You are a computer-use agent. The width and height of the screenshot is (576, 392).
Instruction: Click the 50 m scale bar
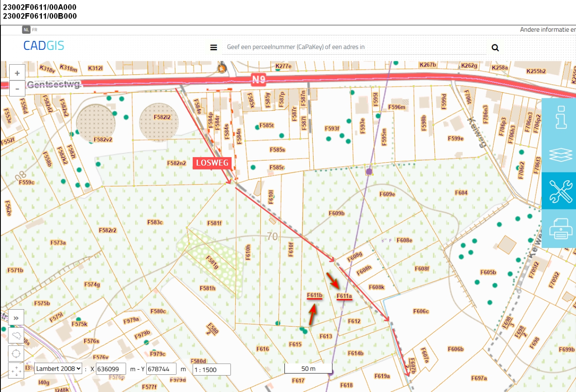click(308, 369)
